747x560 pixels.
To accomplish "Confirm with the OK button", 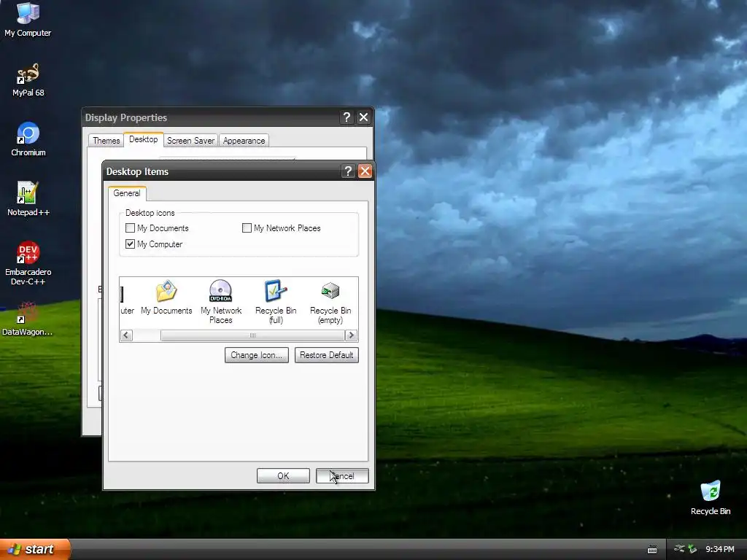I will pos(283,475).
